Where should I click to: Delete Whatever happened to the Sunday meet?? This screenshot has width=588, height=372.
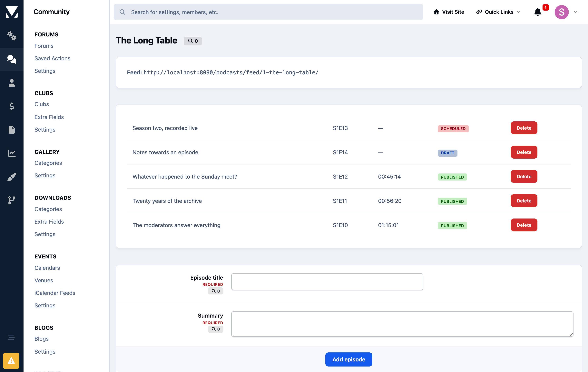[x=524, y=176]
